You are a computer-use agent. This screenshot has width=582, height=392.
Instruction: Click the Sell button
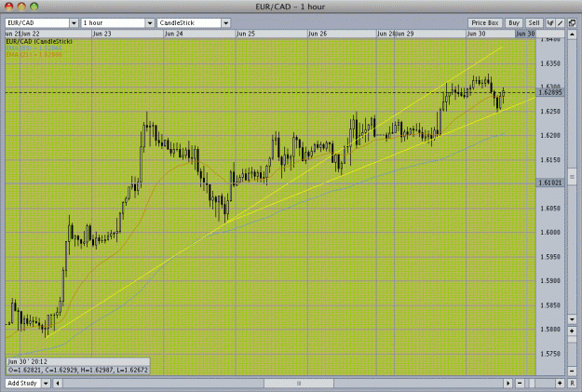tap(535, 23)
